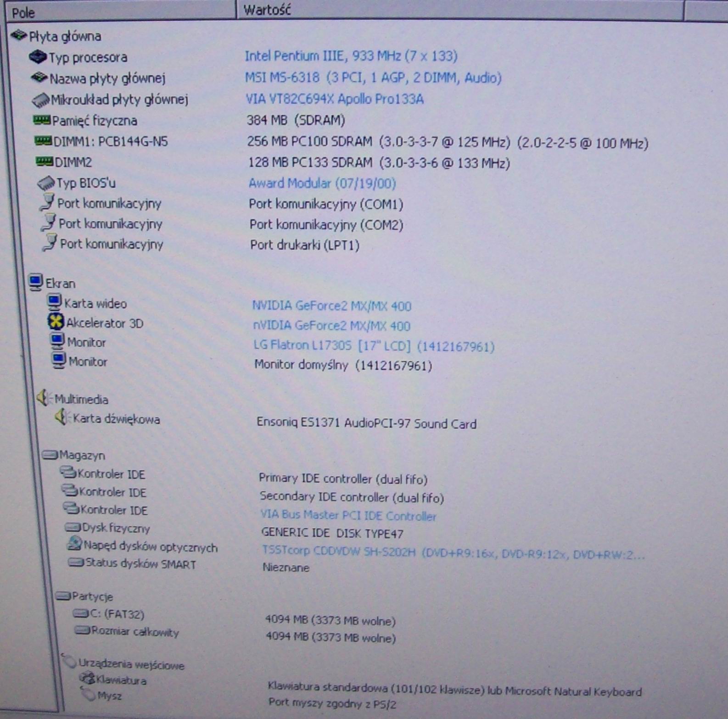Screen dimensions: 728x719
Task: Open the TSSTcorp CDDVDW SH-S202H link
Action: tap(454, 552)
